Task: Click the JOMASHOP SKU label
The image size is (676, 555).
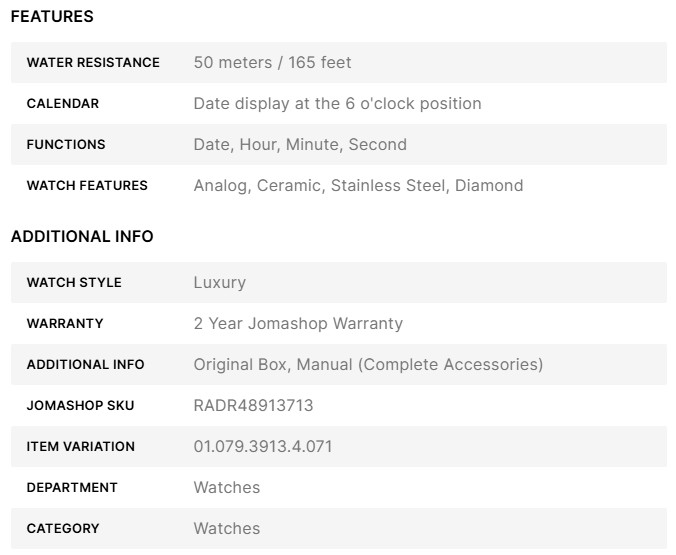Action: [80, 406]
